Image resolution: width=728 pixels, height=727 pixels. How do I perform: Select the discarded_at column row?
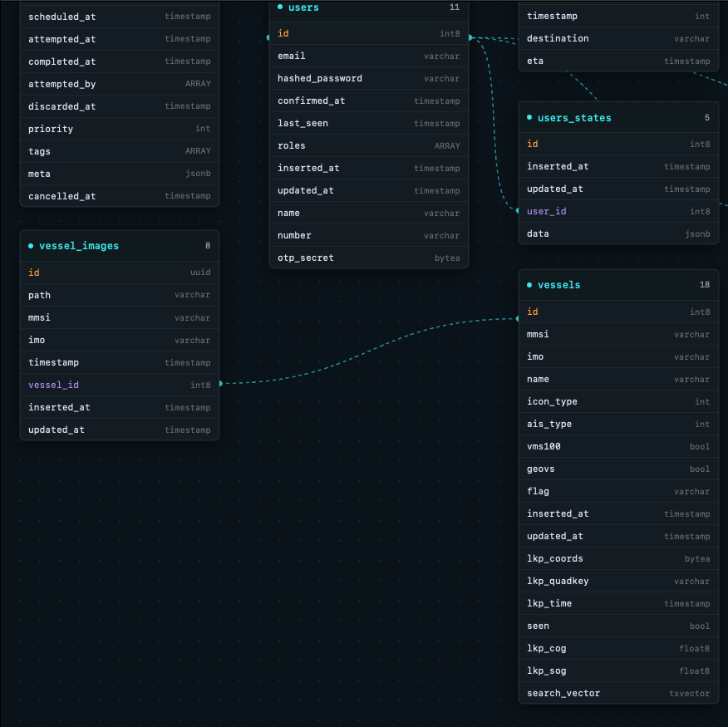tap(120, 106)
